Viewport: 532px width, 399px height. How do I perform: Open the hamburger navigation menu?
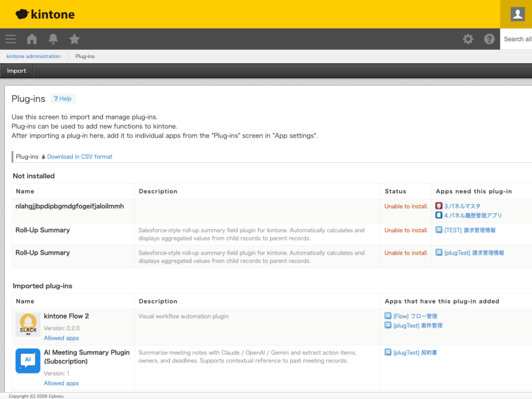(10, 39)
